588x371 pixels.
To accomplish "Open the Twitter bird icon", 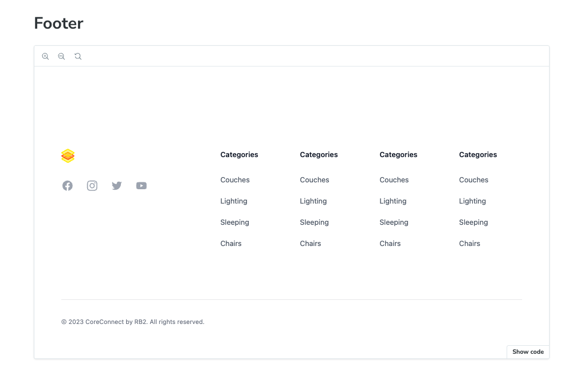I will click(x=117, y=186).
